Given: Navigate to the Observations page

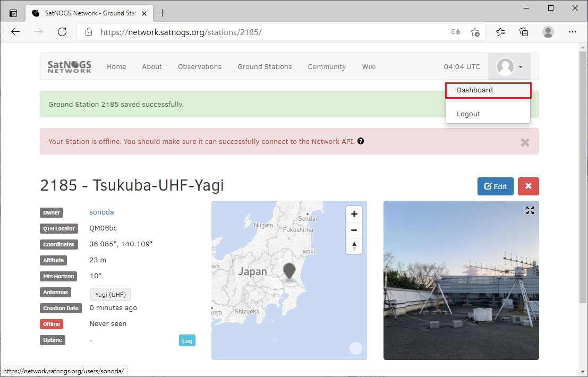Looking at the screenshot, I should pos(200,66).
